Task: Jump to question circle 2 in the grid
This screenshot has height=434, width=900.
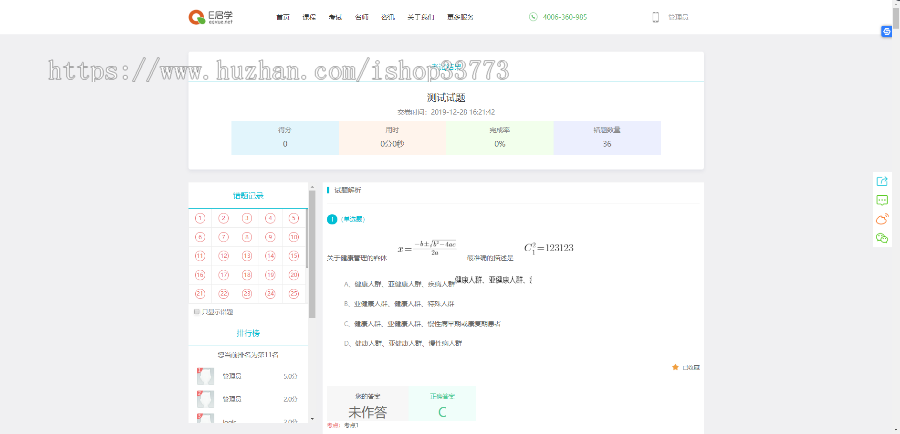Action: click(223, 218)
